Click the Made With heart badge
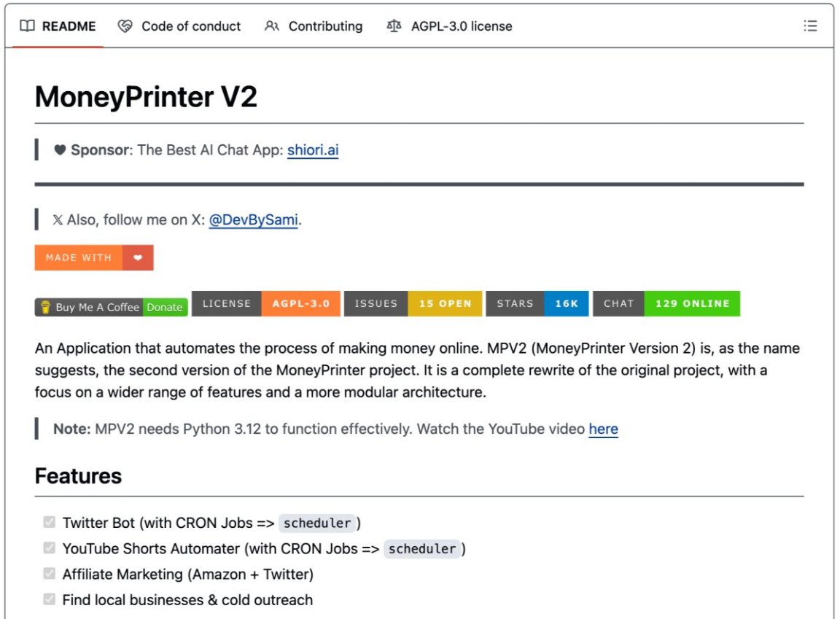Viewport: 840px width, 619px height. [x=94, y=257]
